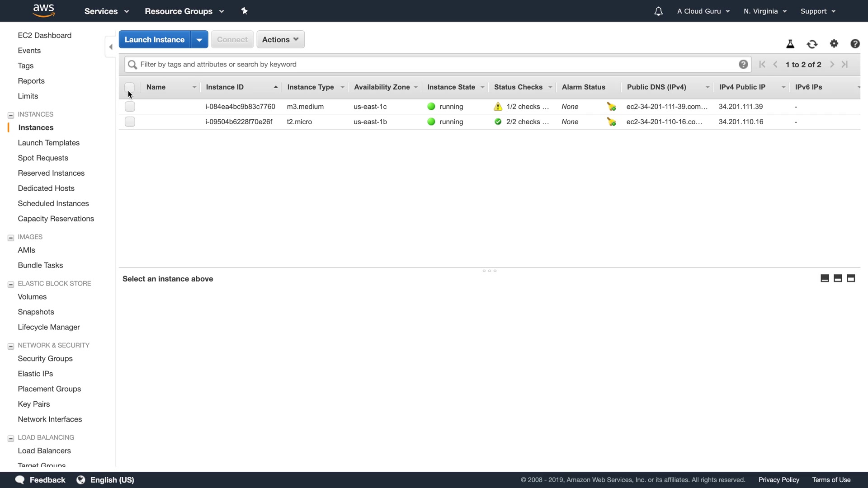Open the settings gear for table preferences

pyautogui.click(x=834, y=43)
